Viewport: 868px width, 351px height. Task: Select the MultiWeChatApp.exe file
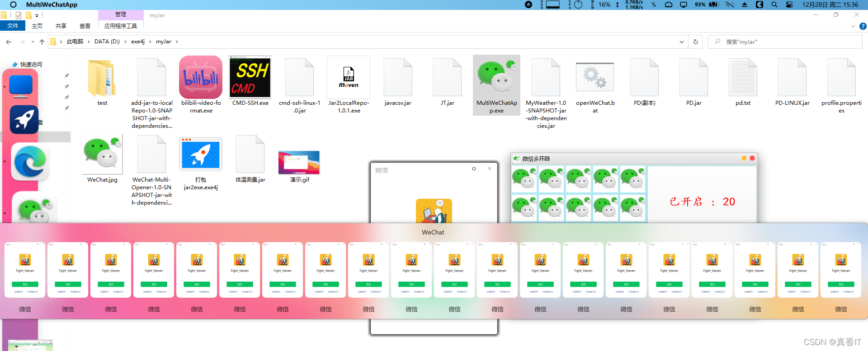coord(496,85)
